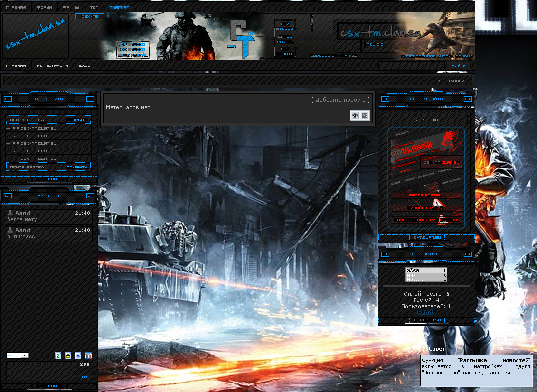Image resolution: width=537 pixels, height=392 pixels.
Task: Open RIP STUDIO in the header's dotted menu
Action: tap(285, 51)
